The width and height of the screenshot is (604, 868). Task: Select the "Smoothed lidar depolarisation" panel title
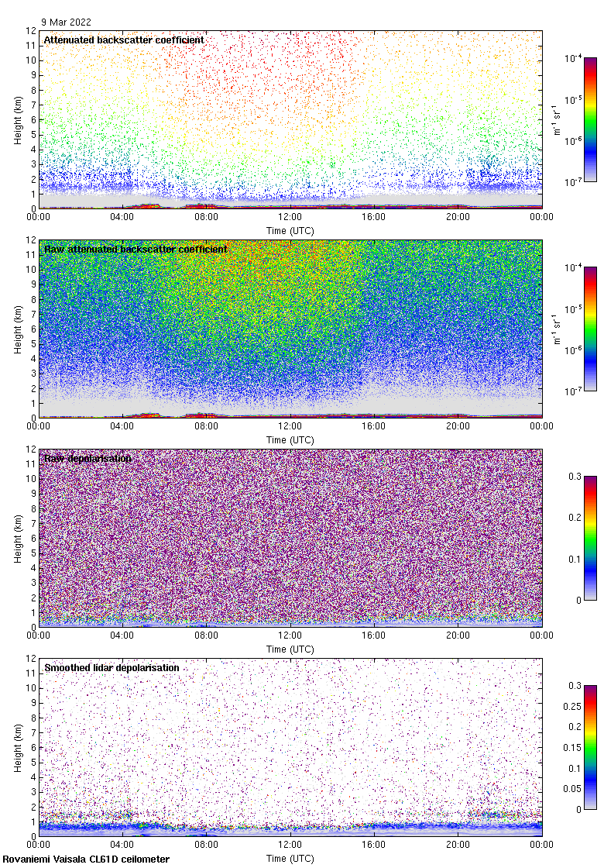(112, 667)
